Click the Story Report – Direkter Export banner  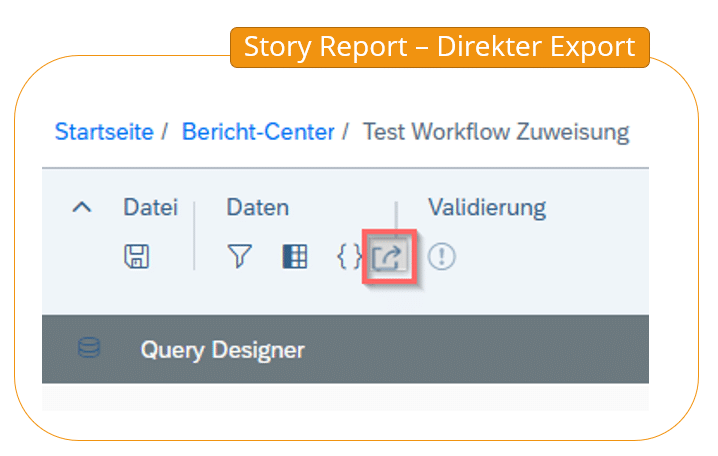click(x=440, y=47)
